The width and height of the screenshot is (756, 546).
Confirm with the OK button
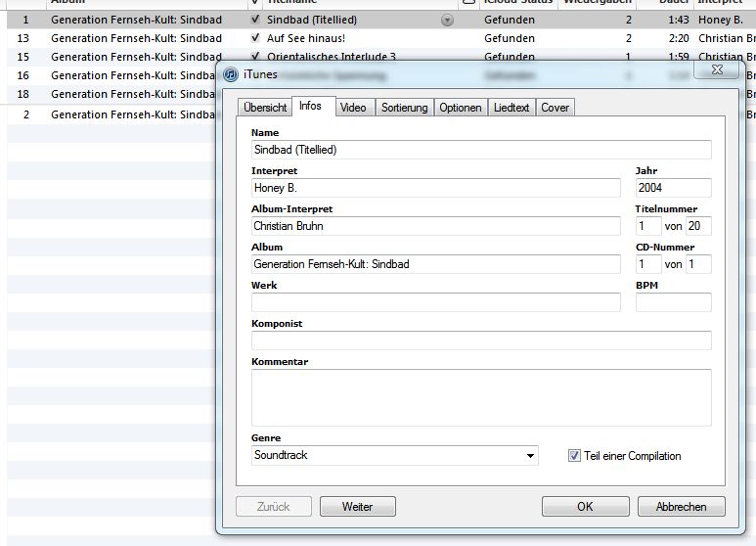pyautogui.click(x=585, y=507)
